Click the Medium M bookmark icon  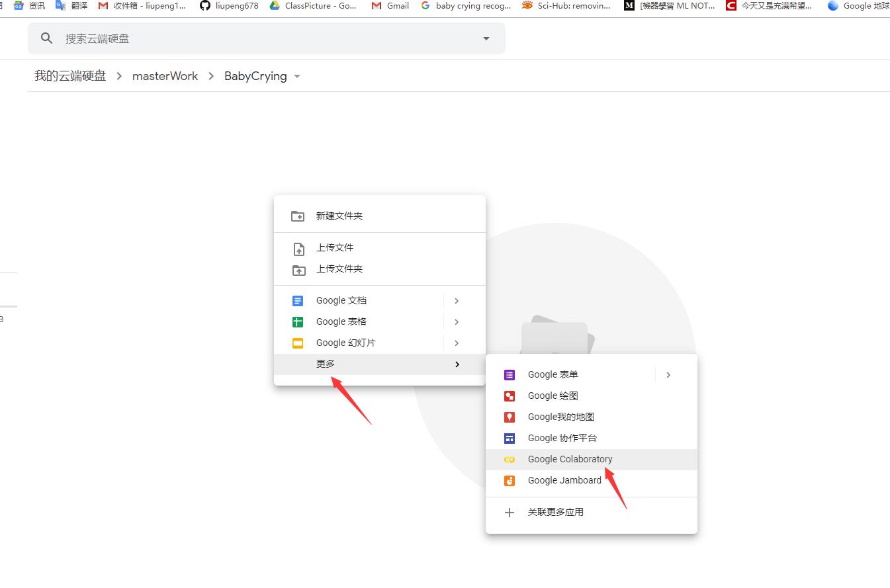pyautogui.click(x=629, y=5)
